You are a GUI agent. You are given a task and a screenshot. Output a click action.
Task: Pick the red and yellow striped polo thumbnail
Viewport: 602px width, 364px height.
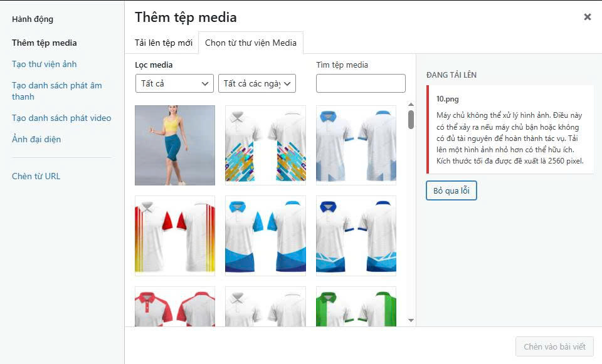point(175,236)
